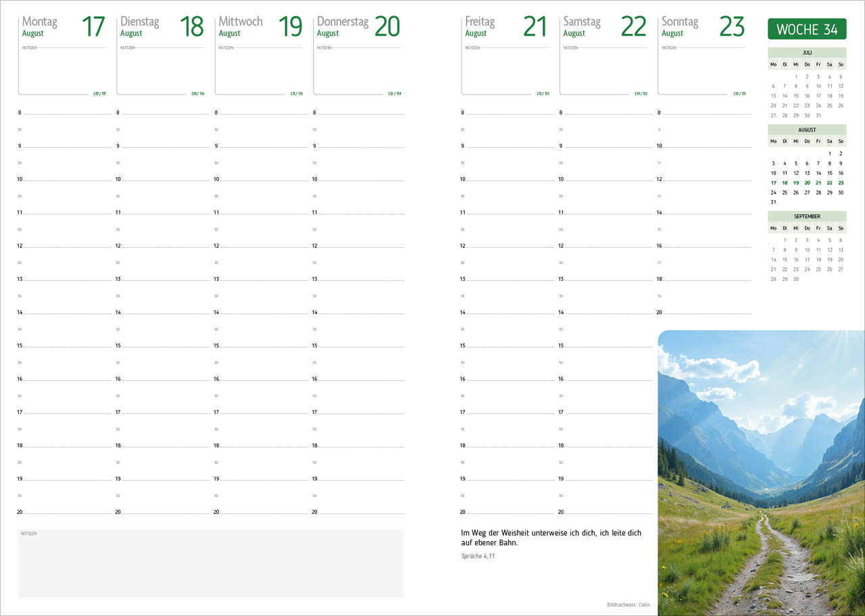
Task: Select the 12 o'clock line in Mittwoch column
Action: tap(264, 246)
